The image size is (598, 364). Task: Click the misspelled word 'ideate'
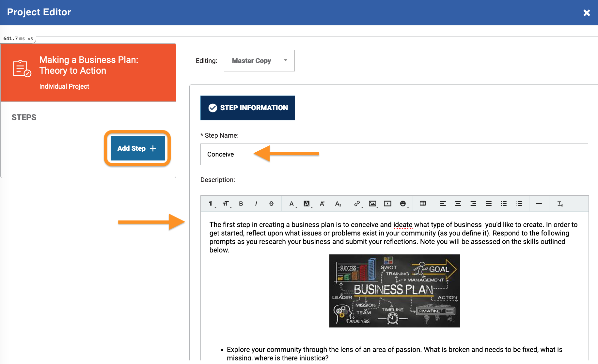click(403, 225)
